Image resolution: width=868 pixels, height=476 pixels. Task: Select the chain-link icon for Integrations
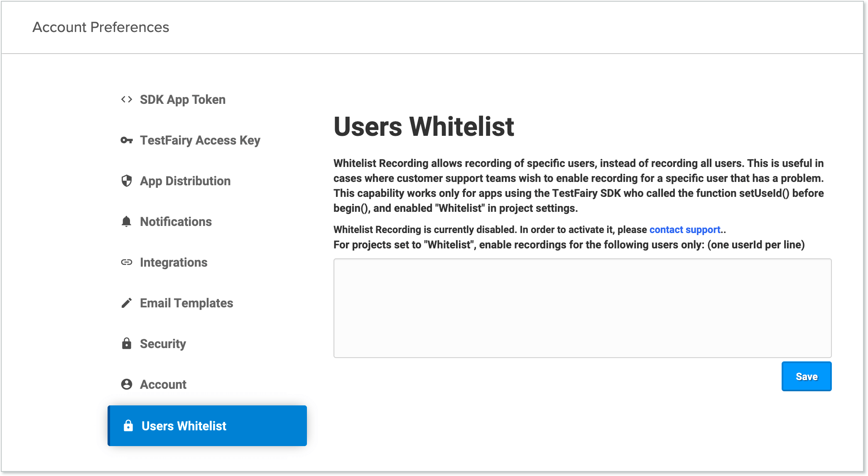126,262
